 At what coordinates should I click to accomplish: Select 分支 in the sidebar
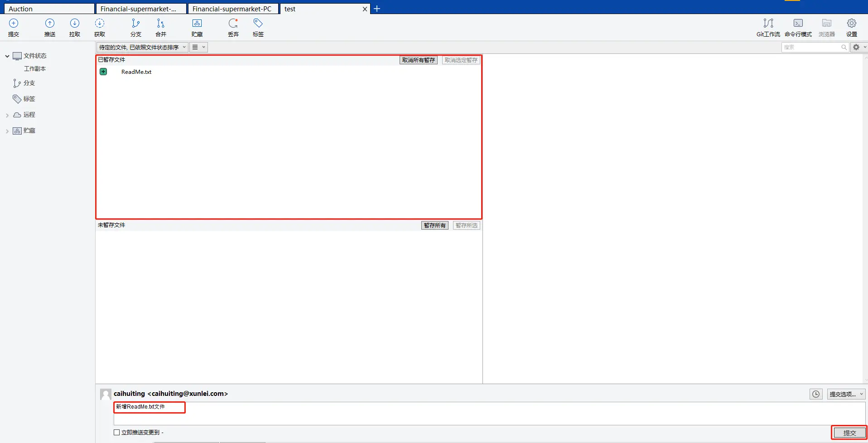coord(29,83)
